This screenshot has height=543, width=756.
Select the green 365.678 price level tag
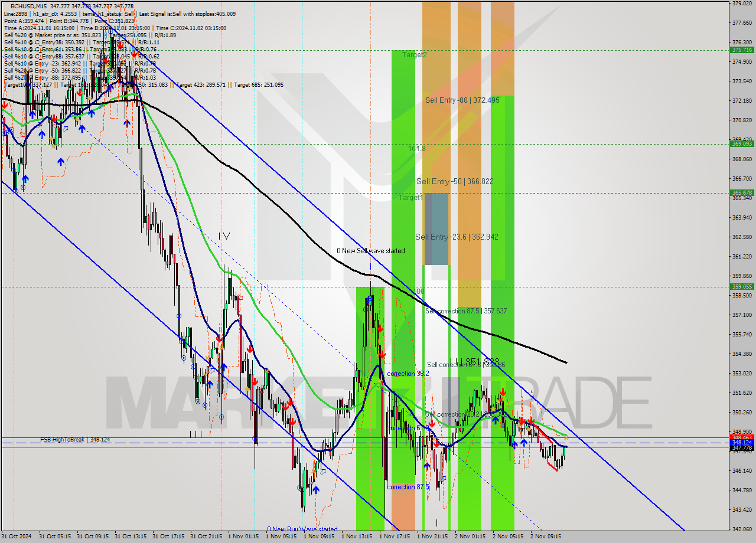(x=742, y=192)
